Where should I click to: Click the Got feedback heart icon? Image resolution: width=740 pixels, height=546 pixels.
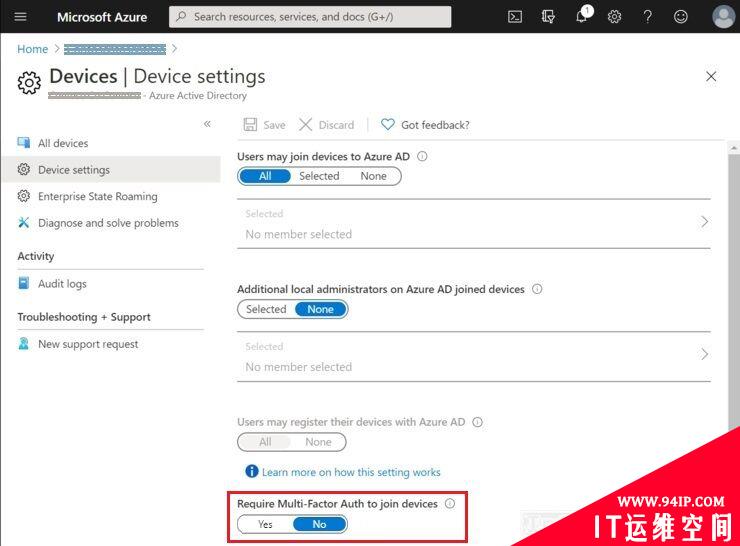[x=387, y=125]
